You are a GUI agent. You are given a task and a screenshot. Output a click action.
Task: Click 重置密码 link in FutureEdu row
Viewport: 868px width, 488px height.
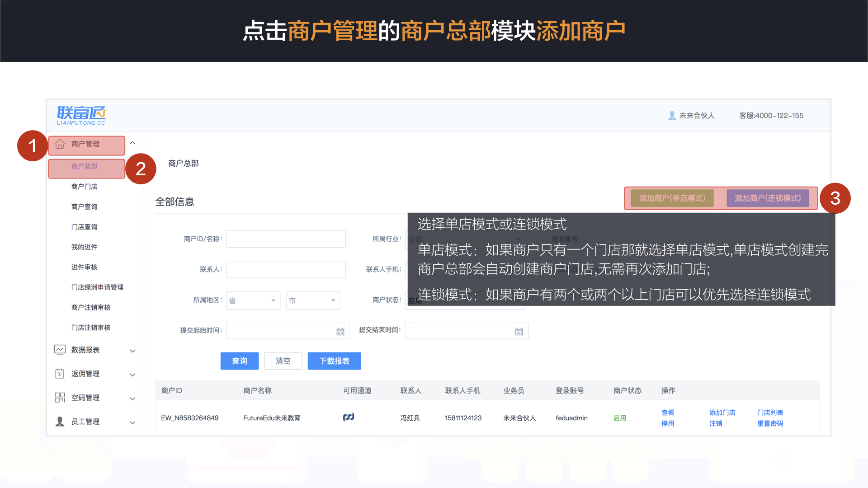coord(770,423)
